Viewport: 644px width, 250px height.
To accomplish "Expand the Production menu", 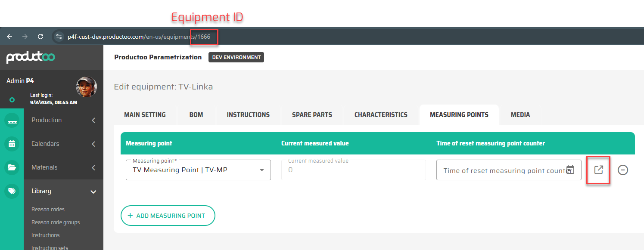I will point(64,120).
